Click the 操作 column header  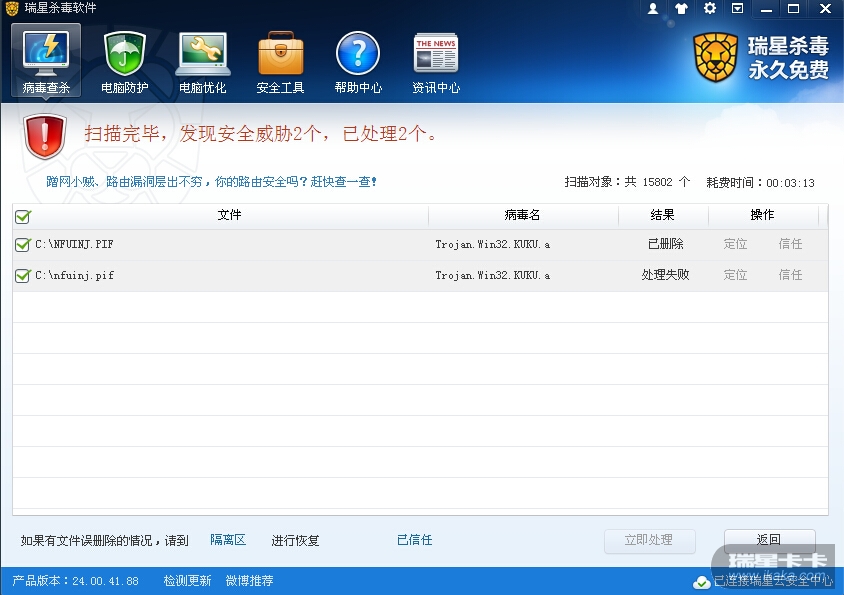tap(762, 215)
